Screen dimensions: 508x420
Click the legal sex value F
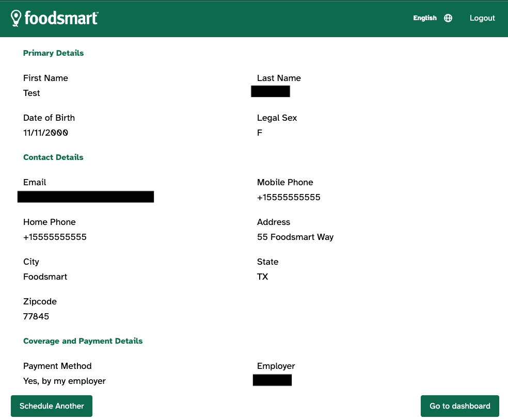pos(260,133)
